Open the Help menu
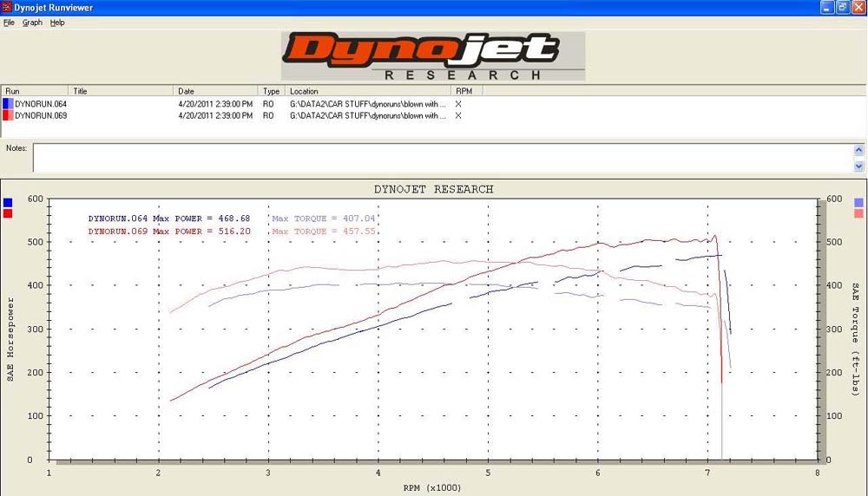This screenshot has width=868, height=496. [57, 23]
